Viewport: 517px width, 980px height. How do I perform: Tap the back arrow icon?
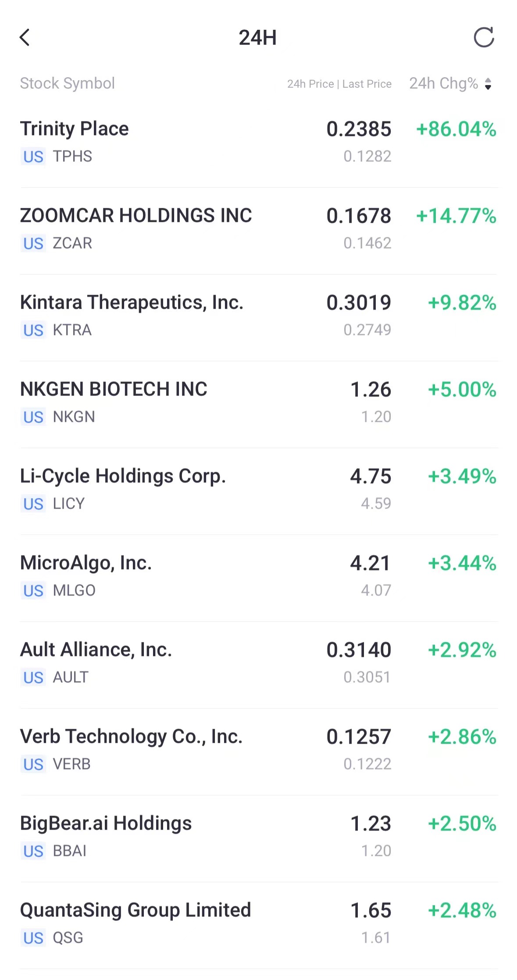25,38
